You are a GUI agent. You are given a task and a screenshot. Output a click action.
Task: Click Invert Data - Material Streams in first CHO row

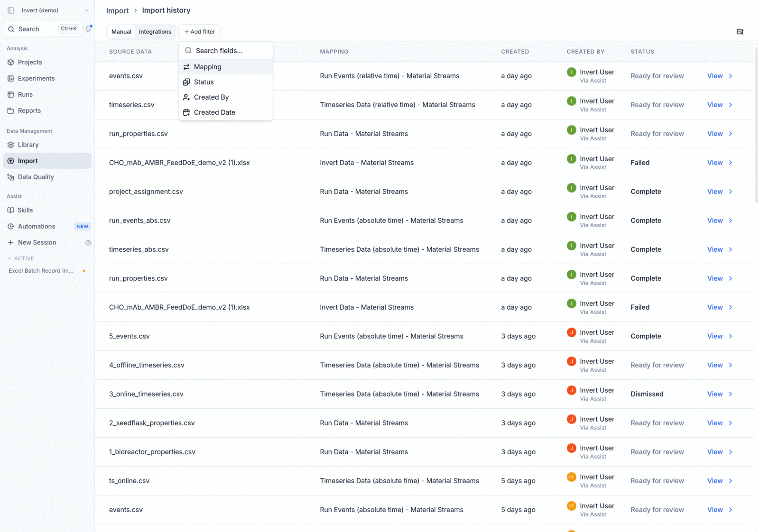[x=367, y=163]
